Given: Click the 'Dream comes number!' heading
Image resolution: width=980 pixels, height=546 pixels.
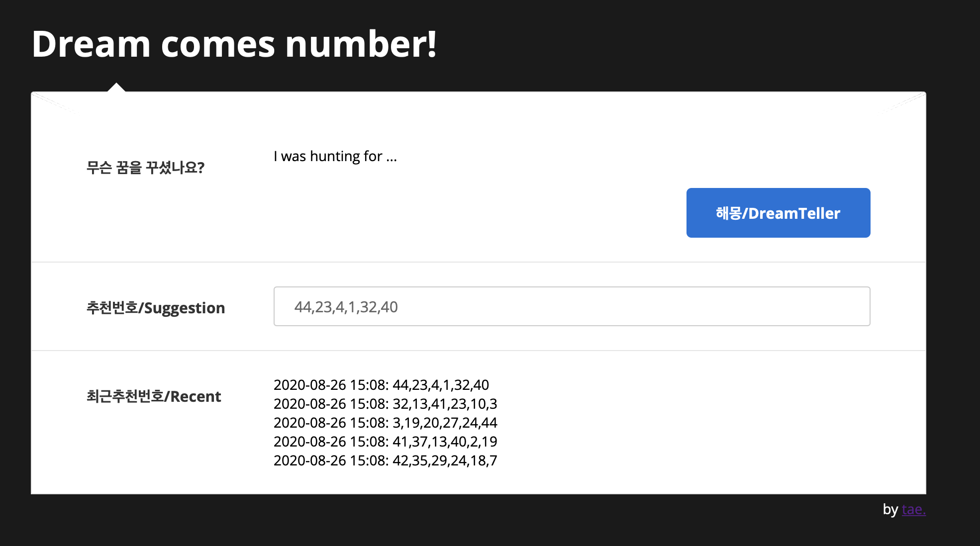Looking at the screenshot, I should (234, 44).
